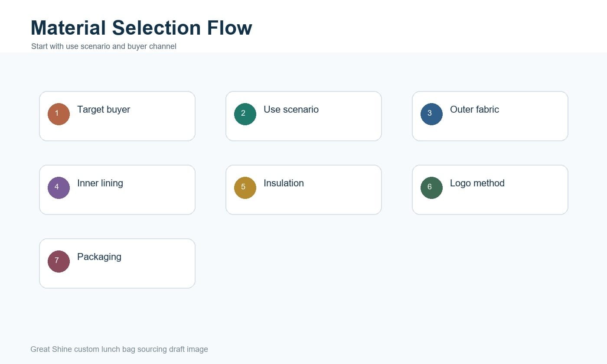Viewport: 607px width, 364px height.
Task: Open the Target buyer label
Action: click(104, 110)
